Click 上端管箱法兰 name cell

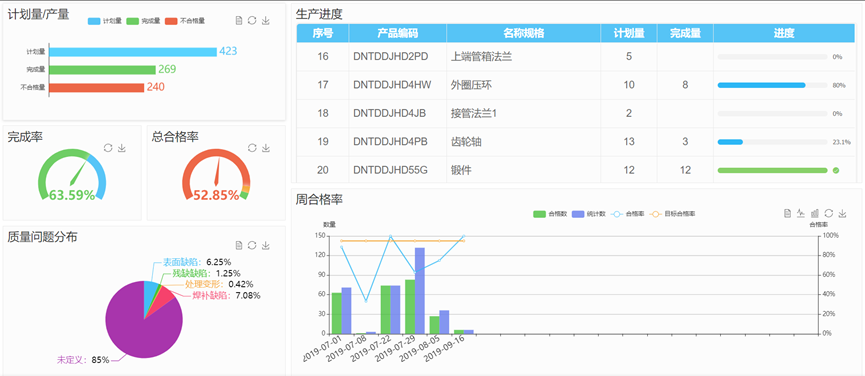point(482,56)
